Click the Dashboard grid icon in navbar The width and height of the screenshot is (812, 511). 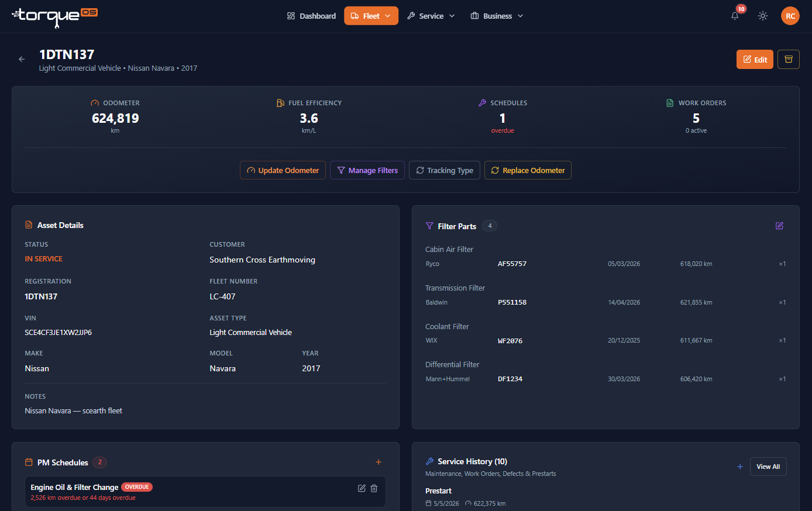point(291,16)
